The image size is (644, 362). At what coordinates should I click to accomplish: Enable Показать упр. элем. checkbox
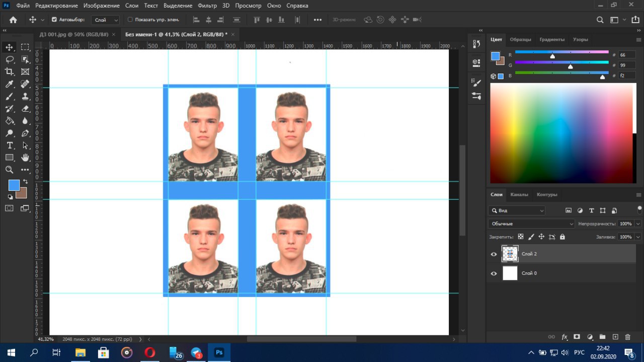pos(130,20)
